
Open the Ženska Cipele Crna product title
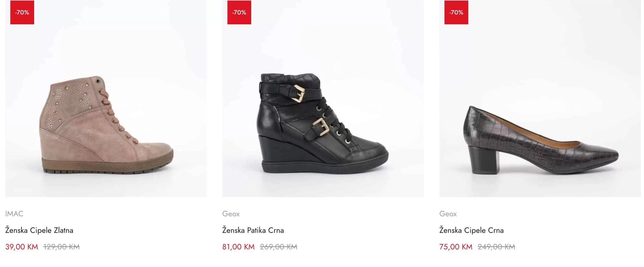(x=471, y=230)
